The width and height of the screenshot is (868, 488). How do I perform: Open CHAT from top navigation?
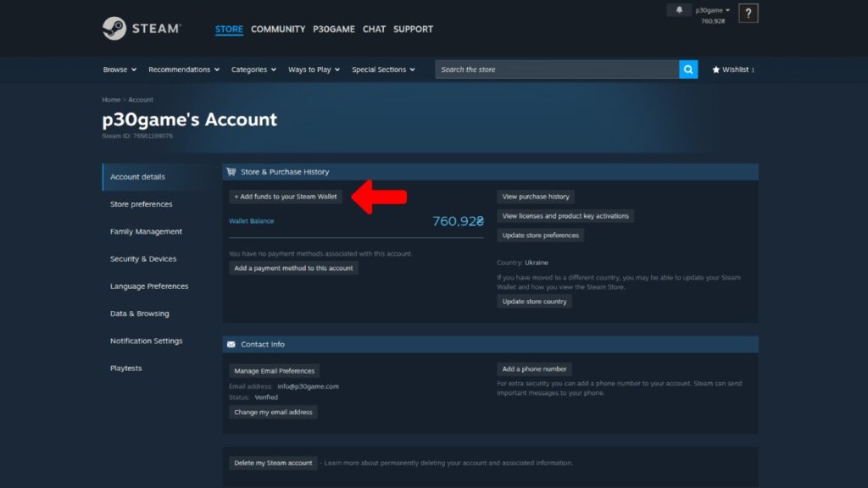click(x=374, y=30)
